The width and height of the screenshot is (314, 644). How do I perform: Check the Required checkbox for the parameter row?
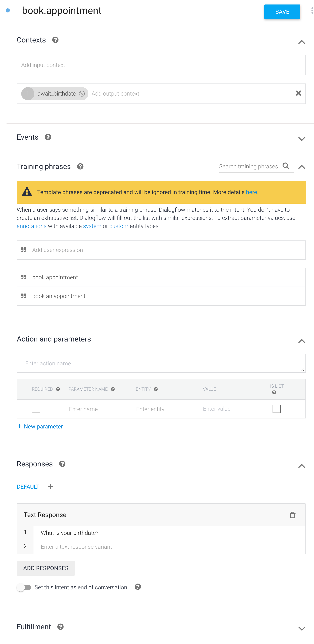[36, 409]
